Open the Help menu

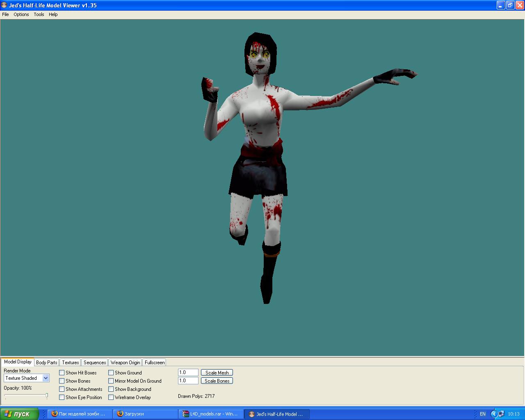[53, 14]
